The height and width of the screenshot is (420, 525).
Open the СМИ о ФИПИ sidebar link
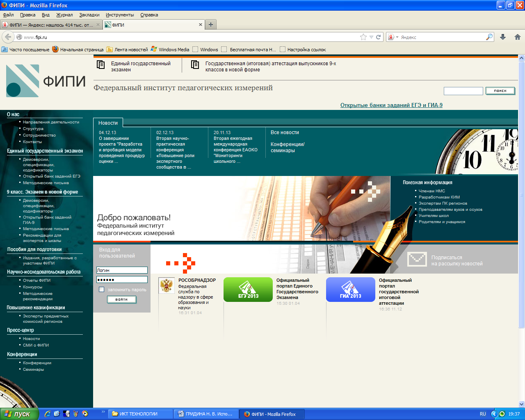pyautogui.click(x=36, y=345)
